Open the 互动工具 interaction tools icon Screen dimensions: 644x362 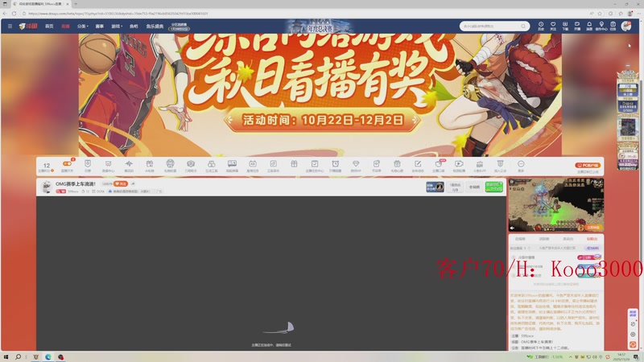pyautogui.click(x=212, y=166)
